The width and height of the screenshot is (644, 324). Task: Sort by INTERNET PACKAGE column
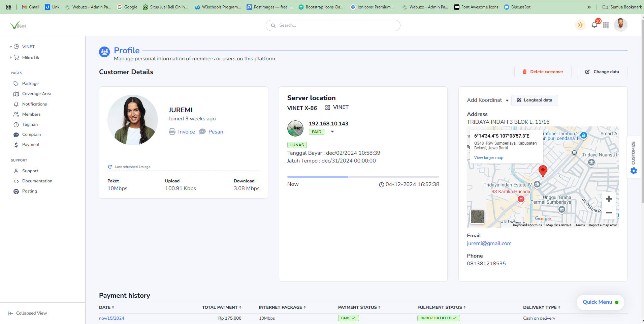[282, 307]
